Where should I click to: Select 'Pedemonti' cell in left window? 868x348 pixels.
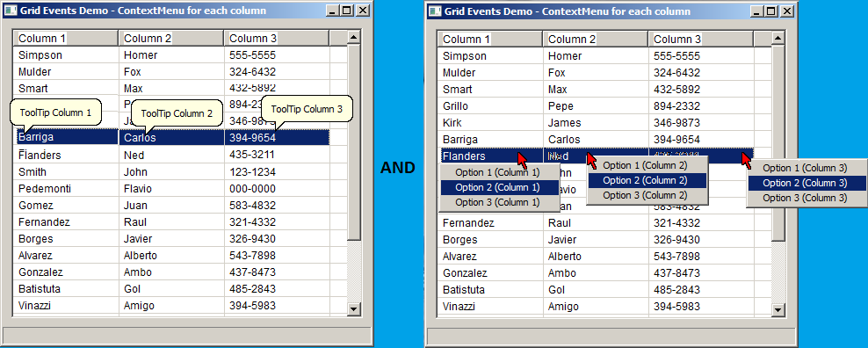66,189
